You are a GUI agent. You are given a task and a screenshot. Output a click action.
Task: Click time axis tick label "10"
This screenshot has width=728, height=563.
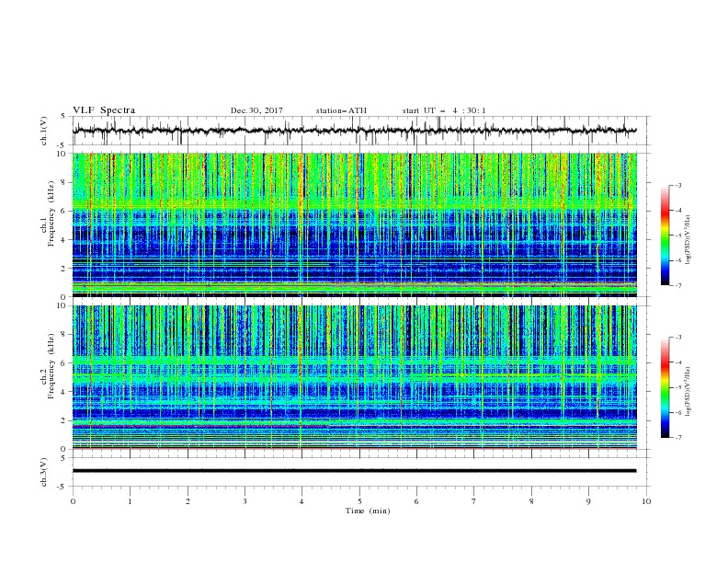646,501
